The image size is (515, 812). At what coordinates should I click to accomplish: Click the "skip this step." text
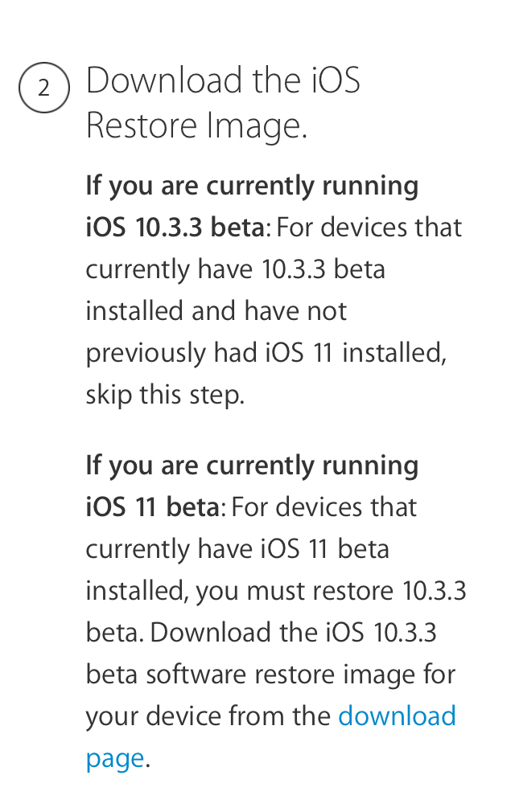(x=165, y=395)
